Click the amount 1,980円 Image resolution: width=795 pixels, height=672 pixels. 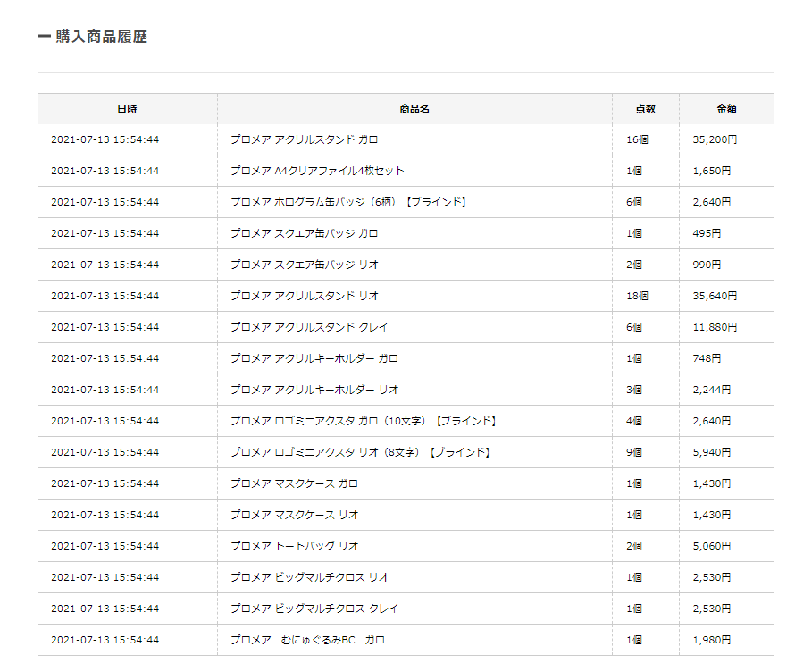click(712, 640)
